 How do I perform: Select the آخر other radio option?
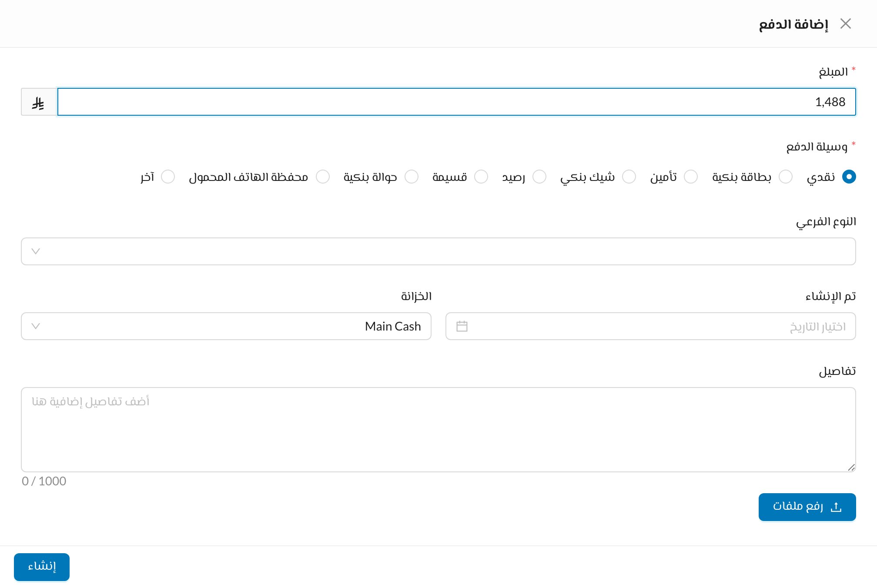point(168,177)
